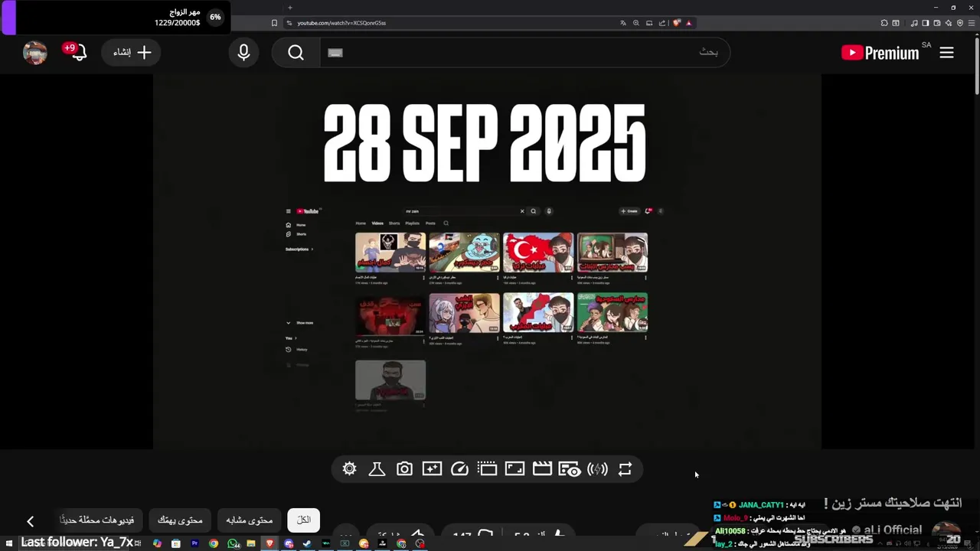The height and width of the screenshot is (551, 980).
Task: Select the محتوى يهمّك chip
Action: coord(180,520)
